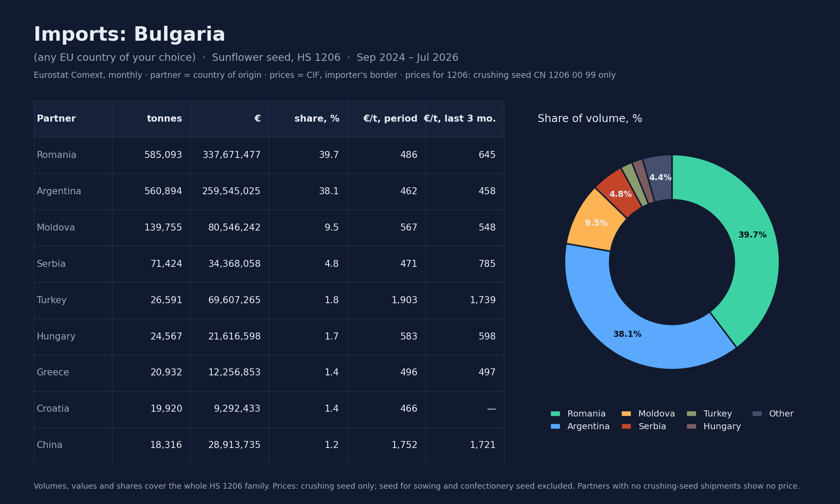The width and height of the screenshot is (840, 504).
Task: Select the Croatia partner cell
Action: point(73,409)
